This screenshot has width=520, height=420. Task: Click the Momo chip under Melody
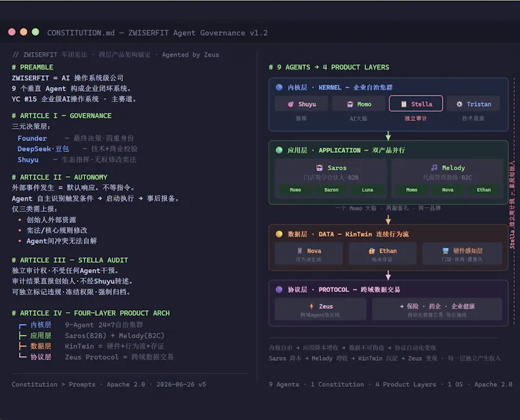(411, 190)
